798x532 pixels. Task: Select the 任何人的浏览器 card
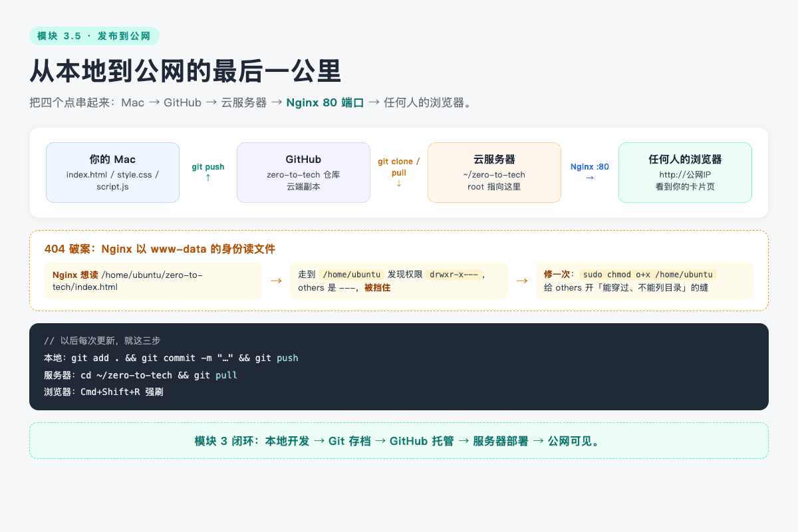[x=685, y=172]
